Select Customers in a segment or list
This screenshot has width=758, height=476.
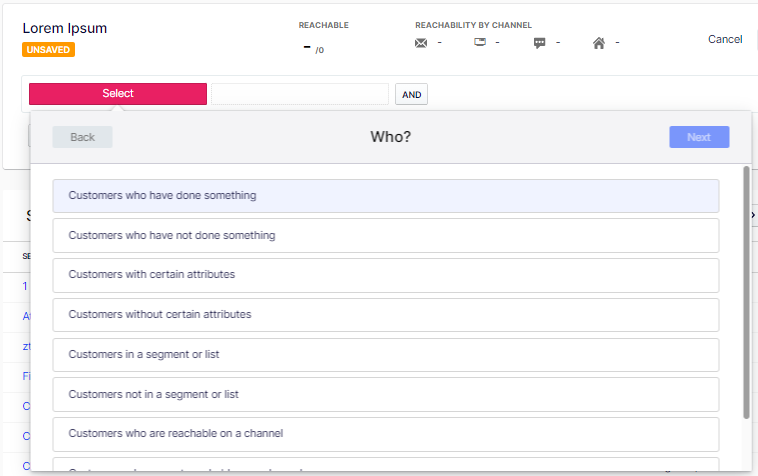click(x=386, y=355)
